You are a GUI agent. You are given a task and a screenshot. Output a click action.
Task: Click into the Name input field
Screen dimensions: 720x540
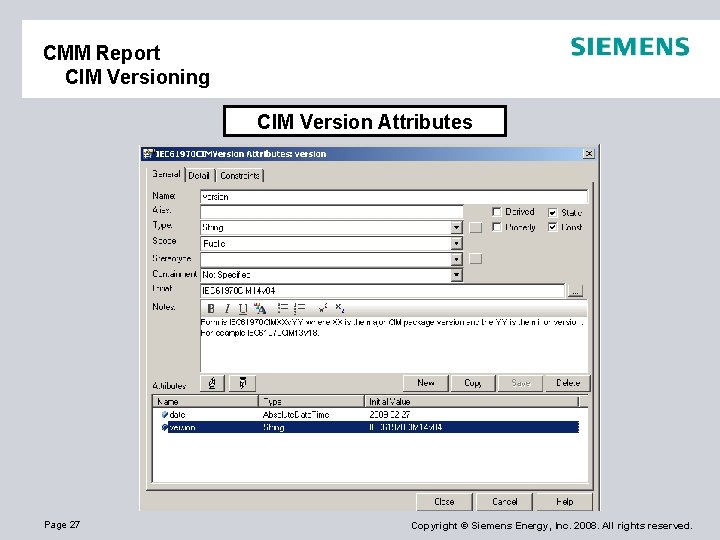[394, 197]
